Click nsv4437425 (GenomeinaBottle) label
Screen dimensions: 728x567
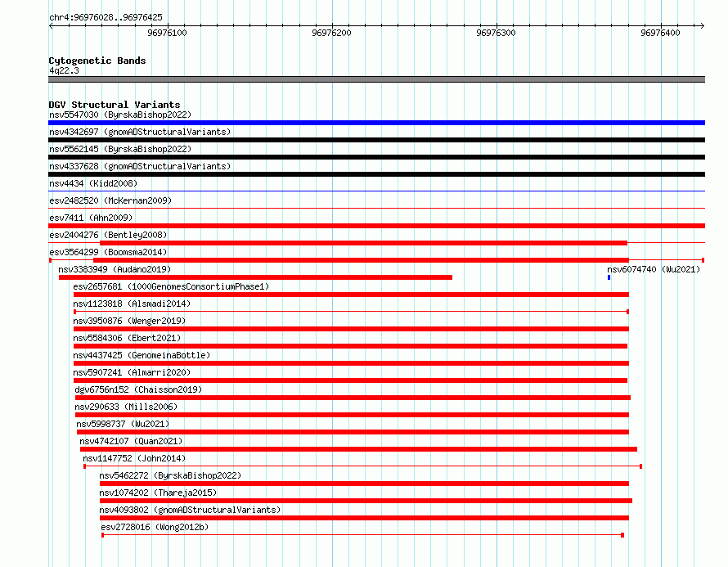pyautogui.click(x=142, y=355)
